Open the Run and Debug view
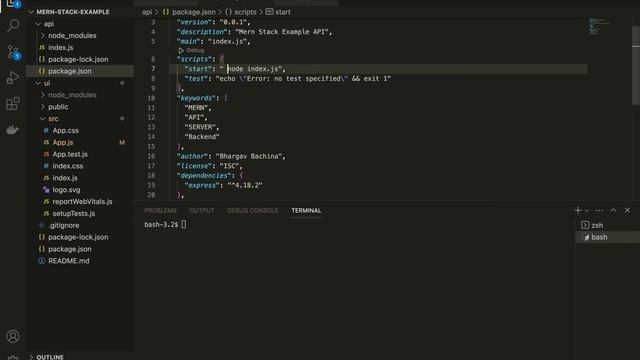Viewport: 640px width, 360px height. click(x=13, y=78)
